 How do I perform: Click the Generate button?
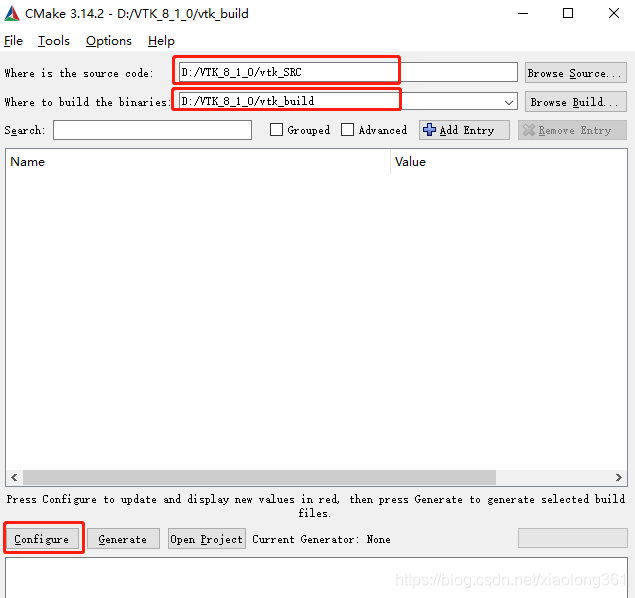tap(123, 539)
